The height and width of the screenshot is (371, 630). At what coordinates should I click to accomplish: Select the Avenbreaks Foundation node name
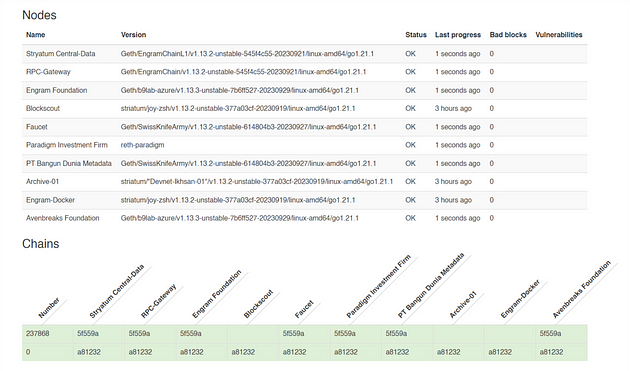[x=63, y=218]
